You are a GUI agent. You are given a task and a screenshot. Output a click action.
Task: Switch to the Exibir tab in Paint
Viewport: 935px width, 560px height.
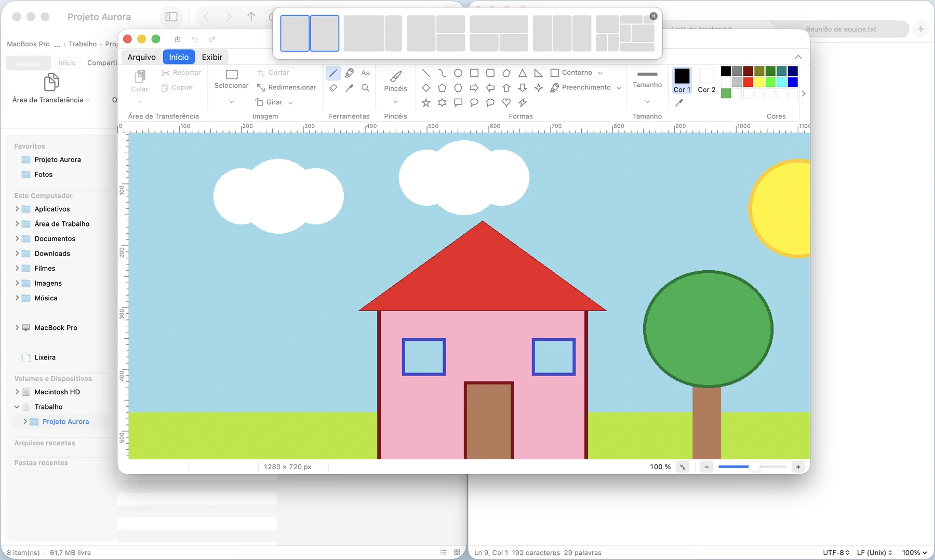(212, 57)
